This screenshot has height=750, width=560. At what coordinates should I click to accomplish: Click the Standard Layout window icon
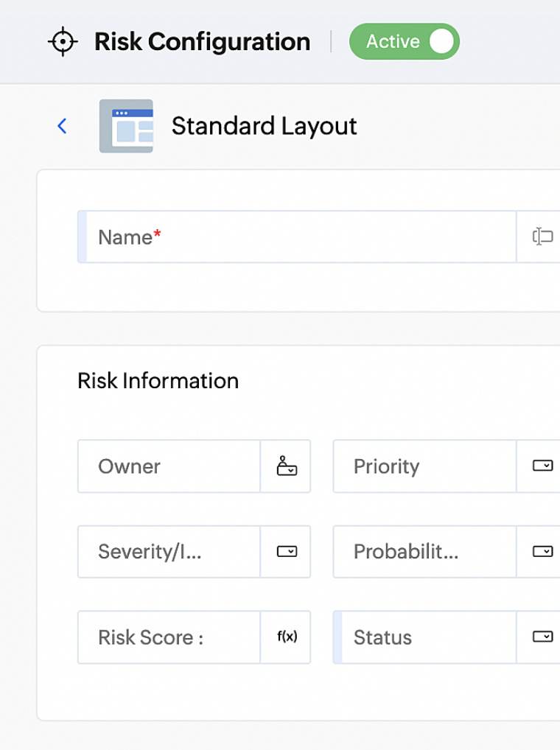tap(125, 125)
